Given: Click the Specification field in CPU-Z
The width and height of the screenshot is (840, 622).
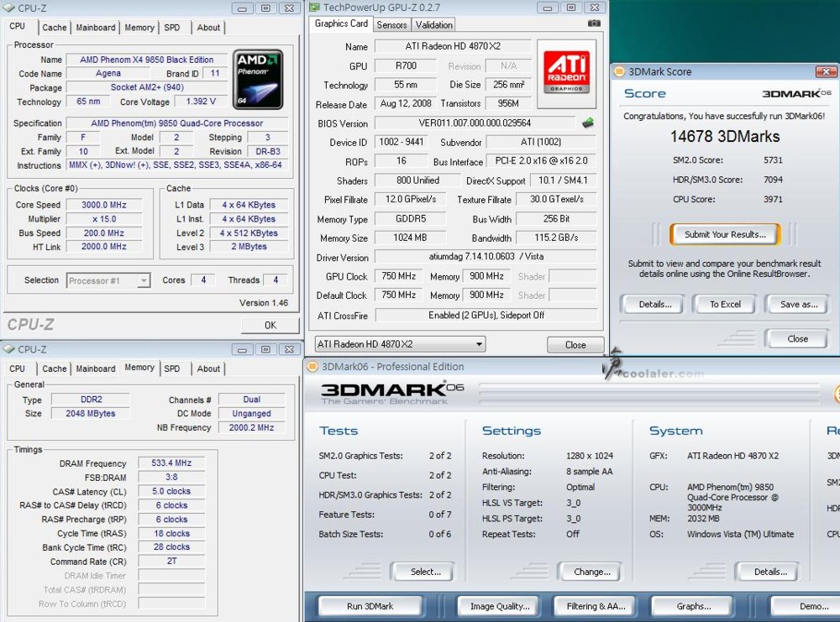Looking at the screenshot, I should click(176, 123).
